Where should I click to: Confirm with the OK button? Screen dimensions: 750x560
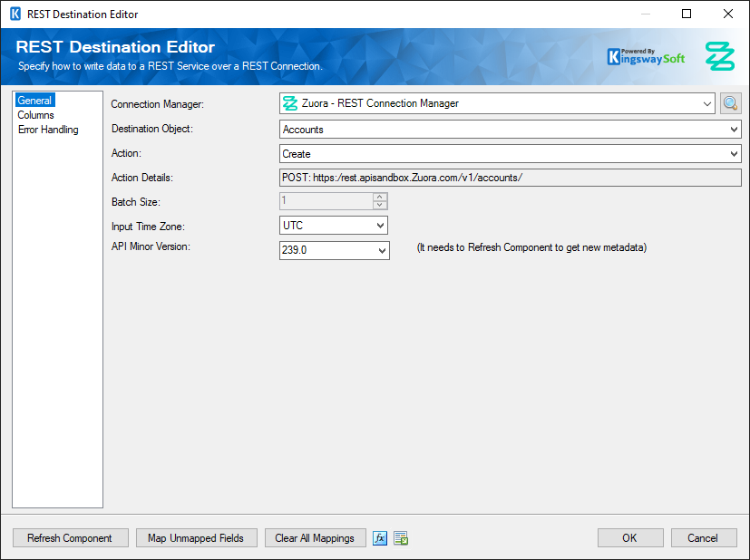[630, 538]
